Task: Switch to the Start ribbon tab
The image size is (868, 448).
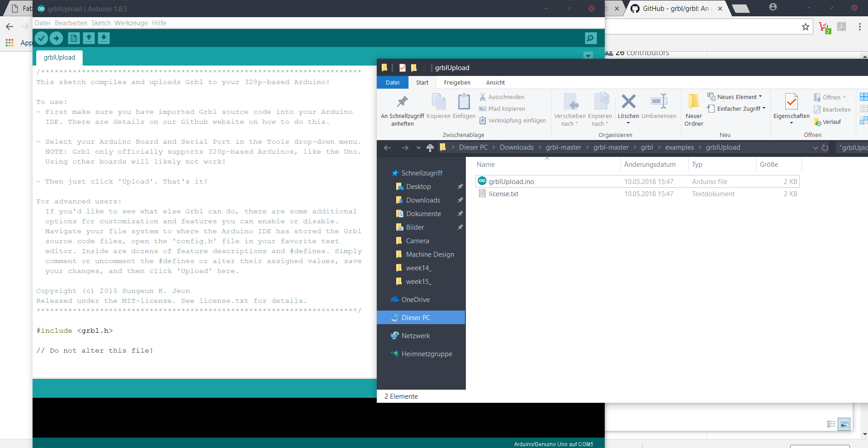Action: [x=422, y=82]
